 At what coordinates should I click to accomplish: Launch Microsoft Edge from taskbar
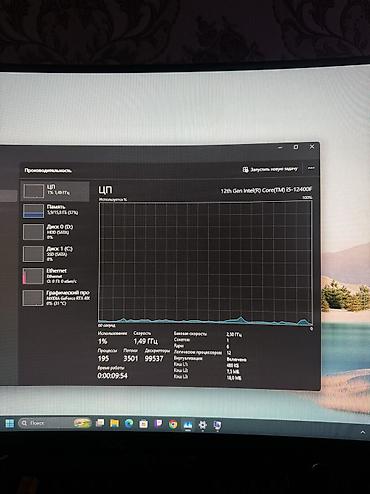[129, 424]
